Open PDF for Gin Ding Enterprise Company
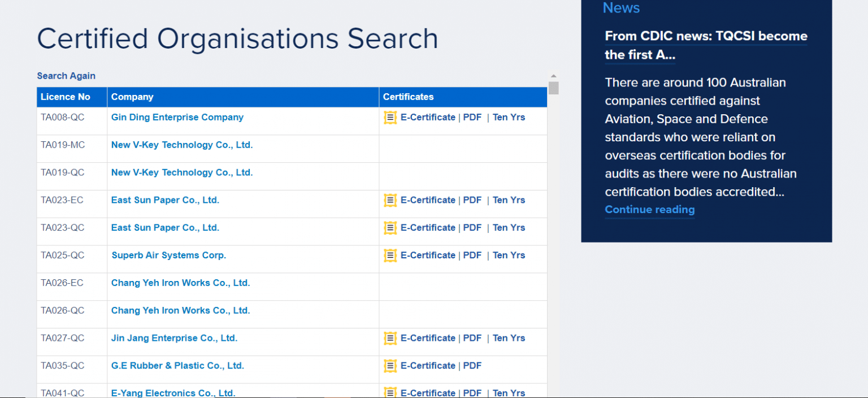 point(472,118)
